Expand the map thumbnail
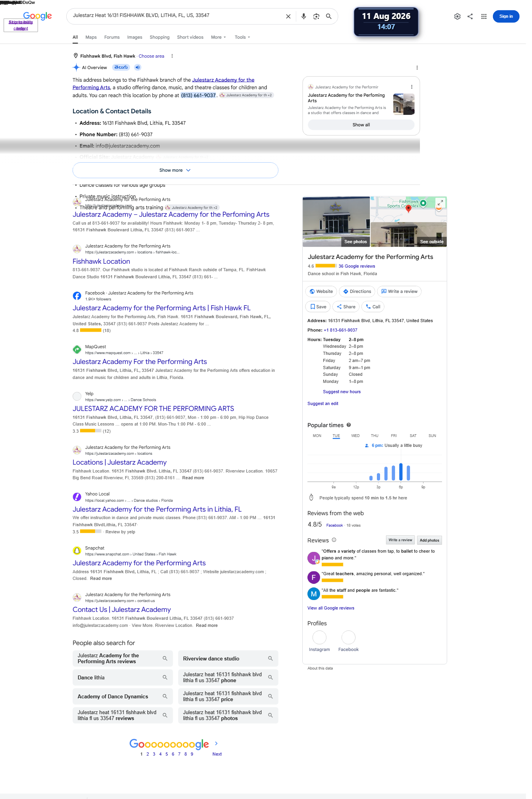The height and width of the screenshot is (799, 532). point(440,203)
